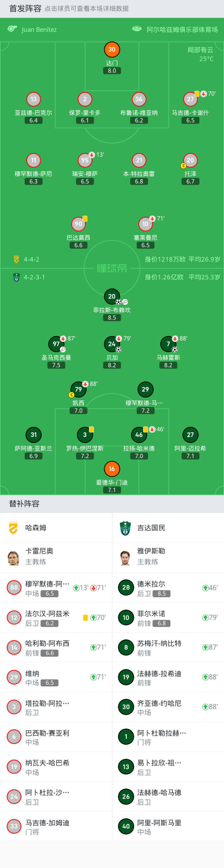
Task: Open number 24 贝加 player details
Action: (112, 344)
